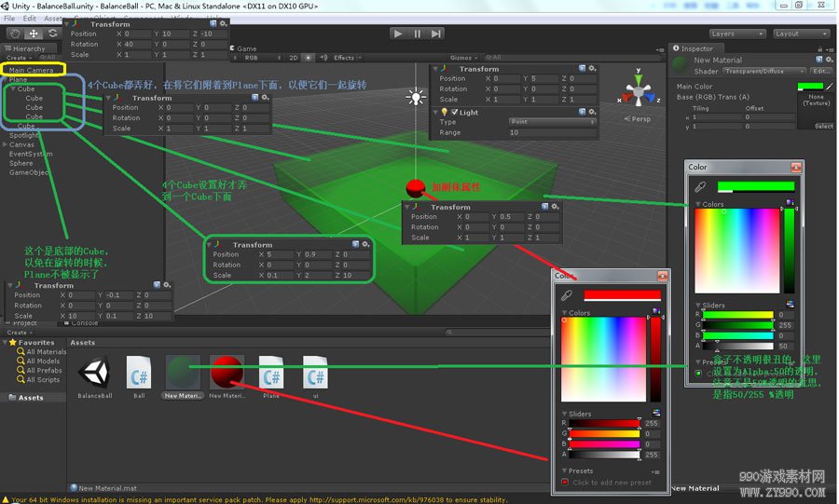Select Spotlight in Hierarchy
The image size is (839, 504).
click(x=23, y=135)
